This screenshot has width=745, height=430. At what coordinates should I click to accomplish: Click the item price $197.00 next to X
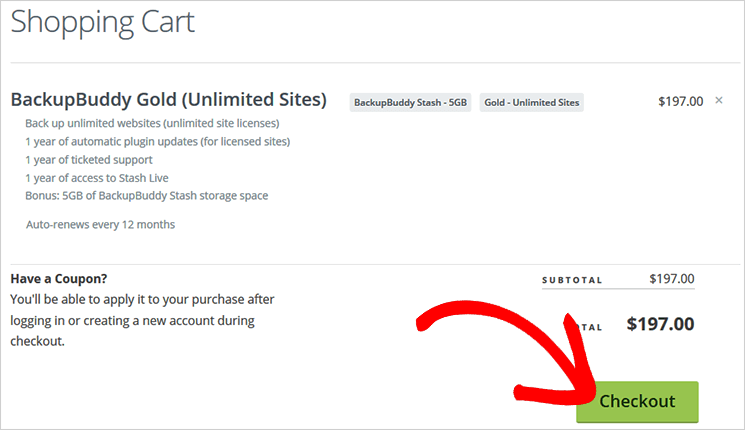pos(680,102)
